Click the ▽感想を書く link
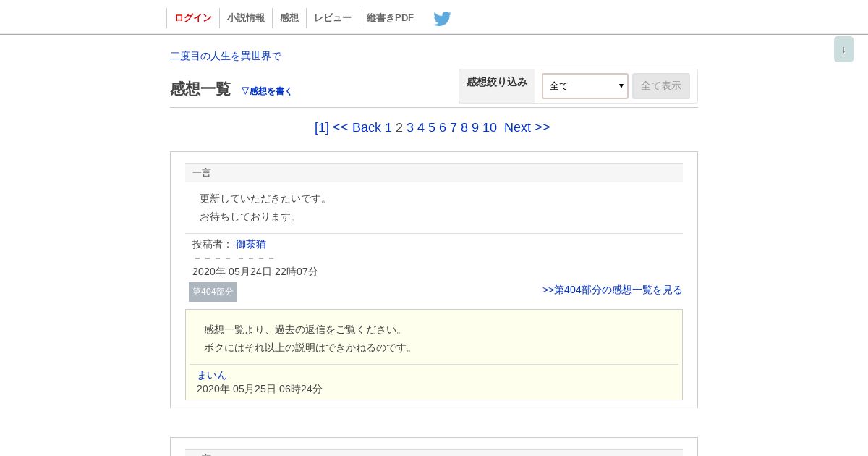The width and height of the screenshot is (868, 456). pyautogui.click(x=267, y=91)
